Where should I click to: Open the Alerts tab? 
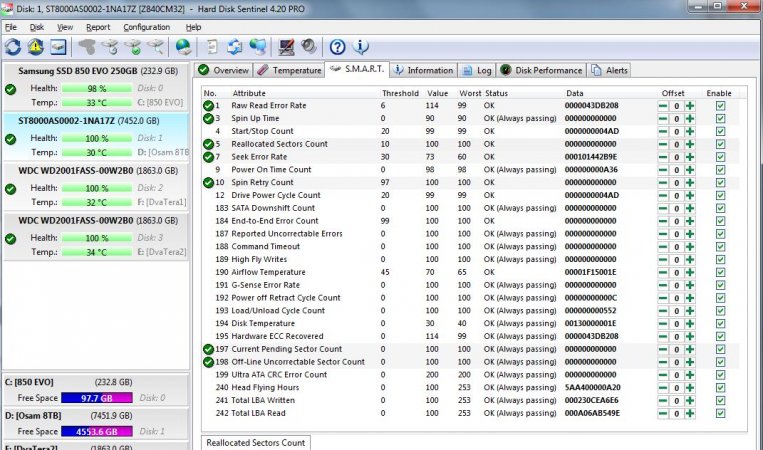[610, 71]
